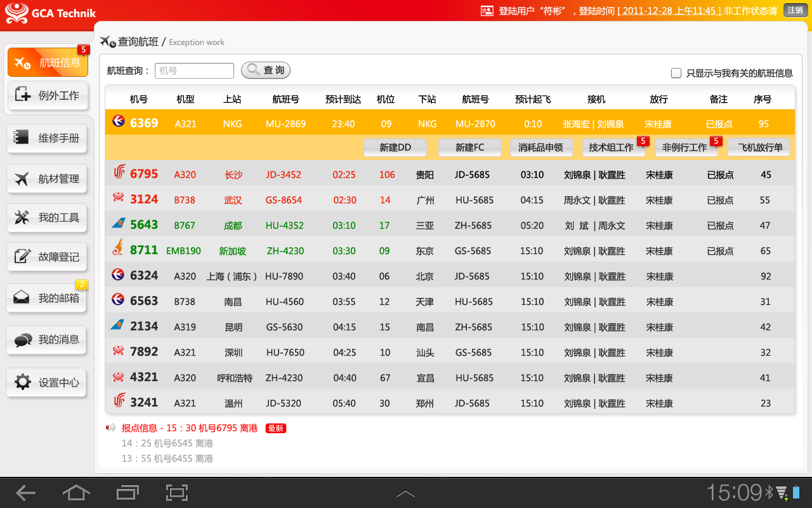The image size is (812, 508).
Task: Click the 序号 column header
Action: (763, 99)
